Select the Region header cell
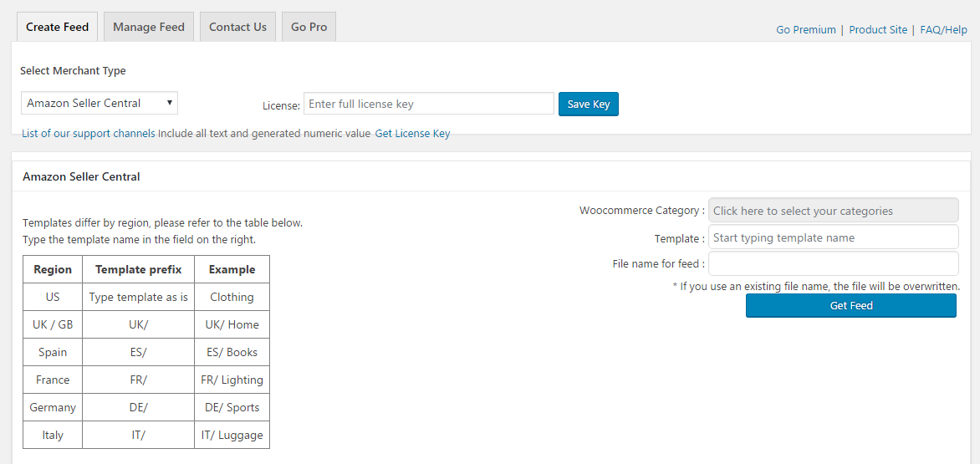The image size is (980, 464). (53, 269)
